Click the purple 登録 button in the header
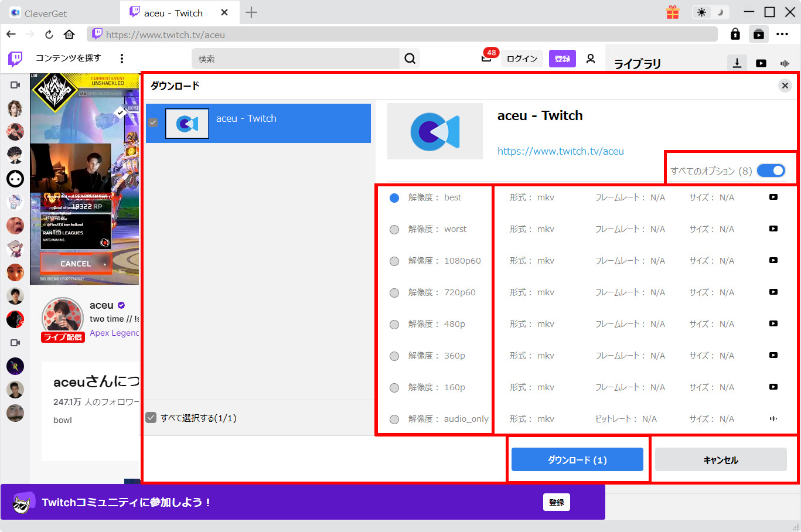 point(563,59)
